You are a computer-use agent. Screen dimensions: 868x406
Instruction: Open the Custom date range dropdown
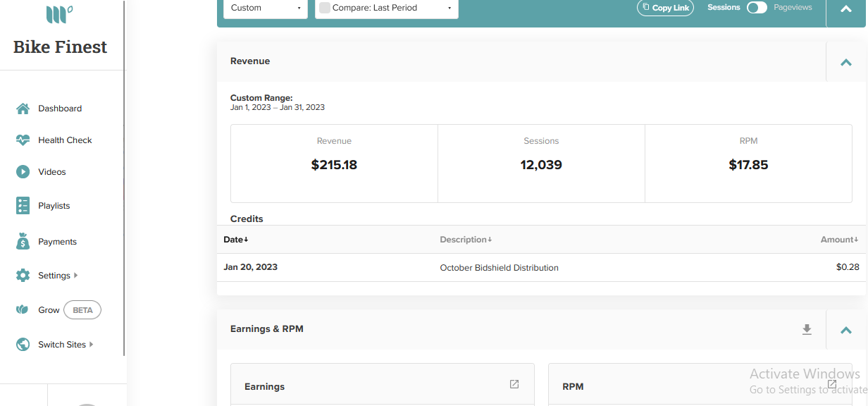pyautogui.click(x=266, y=8)
